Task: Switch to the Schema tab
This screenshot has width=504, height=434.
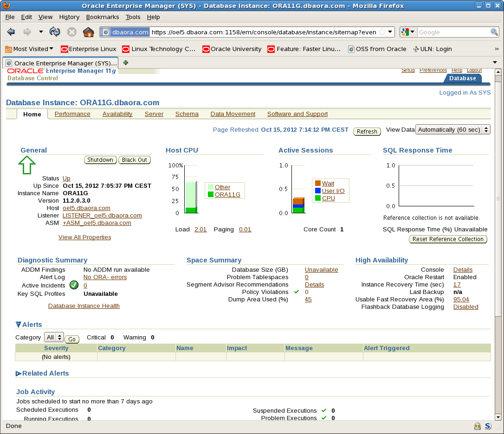Action: coord(187,114)
